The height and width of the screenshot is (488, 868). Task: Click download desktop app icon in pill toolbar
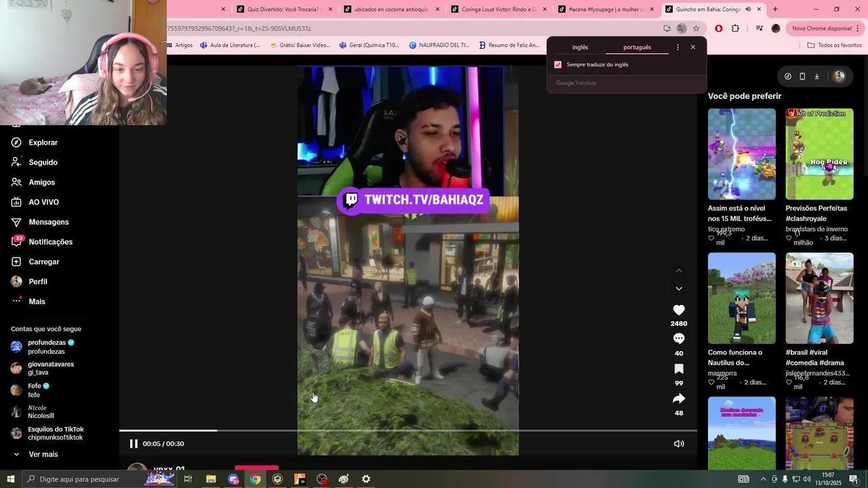point(816,77)
